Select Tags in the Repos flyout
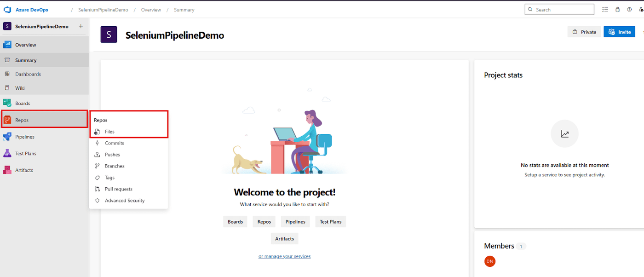This screenshot has height=277, width=644. 129,178
